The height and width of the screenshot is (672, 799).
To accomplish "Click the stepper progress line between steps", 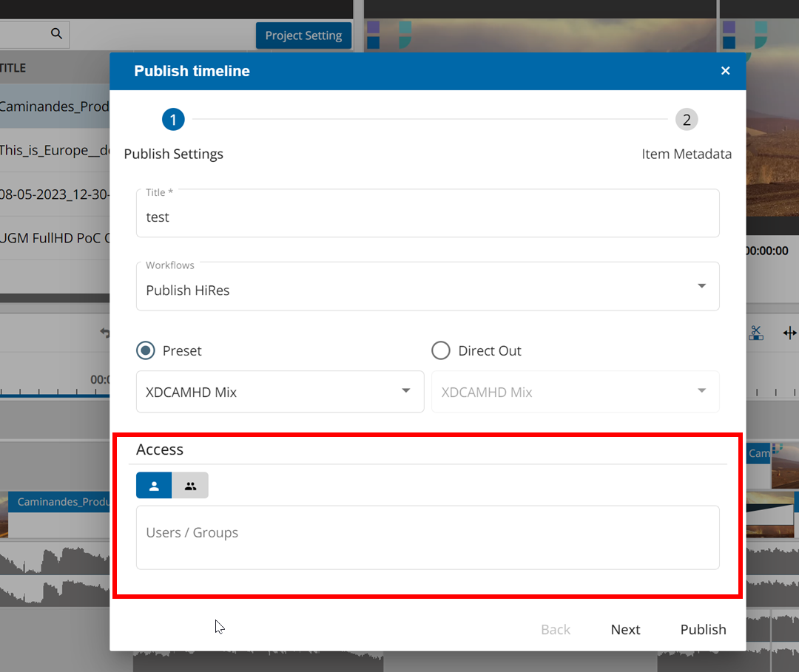I will [429, 119].
